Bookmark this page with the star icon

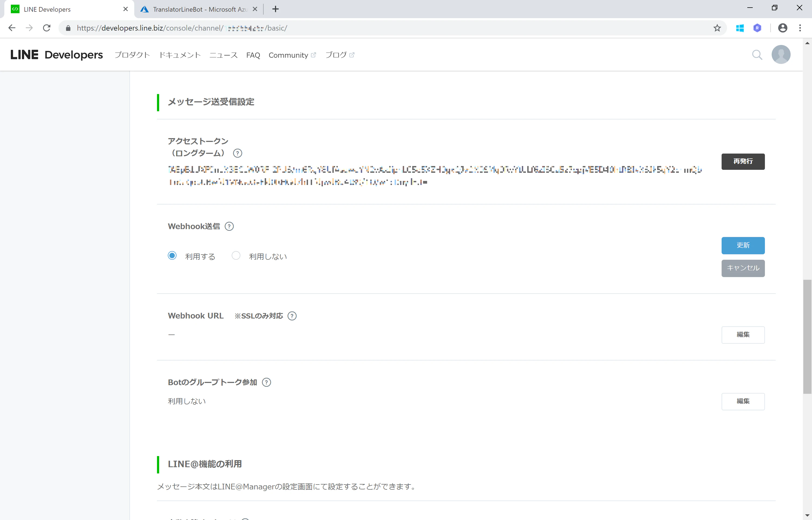[717, 28]
